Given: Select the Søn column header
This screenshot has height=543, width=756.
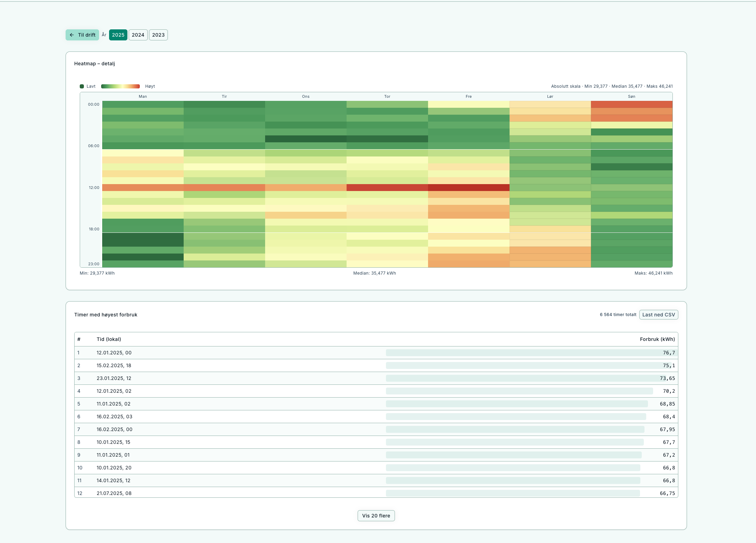Looking at the screenshot, I should tap(631, 96).
